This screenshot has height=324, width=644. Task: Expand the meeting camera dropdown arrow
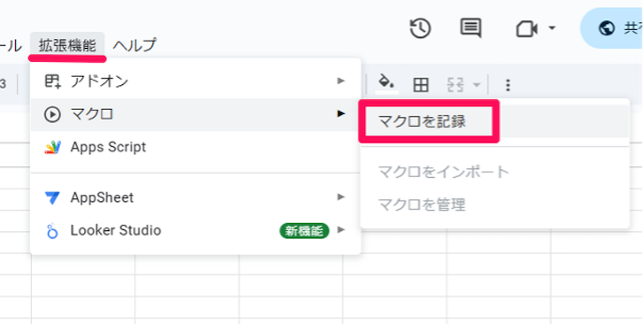pos(552,28)
